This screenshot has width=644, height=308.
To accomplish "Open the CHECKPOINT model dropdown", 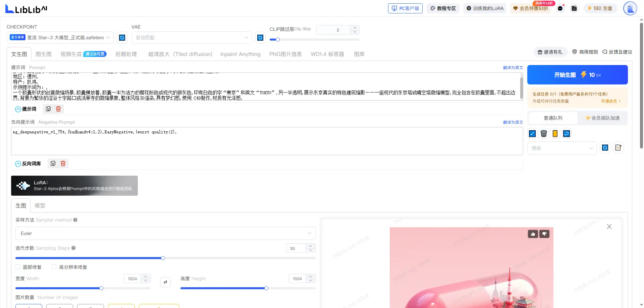I will click(x=60, y=38).
